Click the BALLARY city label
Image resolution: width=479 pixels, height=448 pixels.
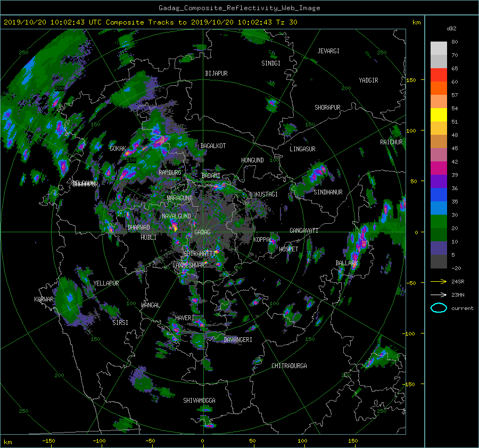tap(346, 263)
